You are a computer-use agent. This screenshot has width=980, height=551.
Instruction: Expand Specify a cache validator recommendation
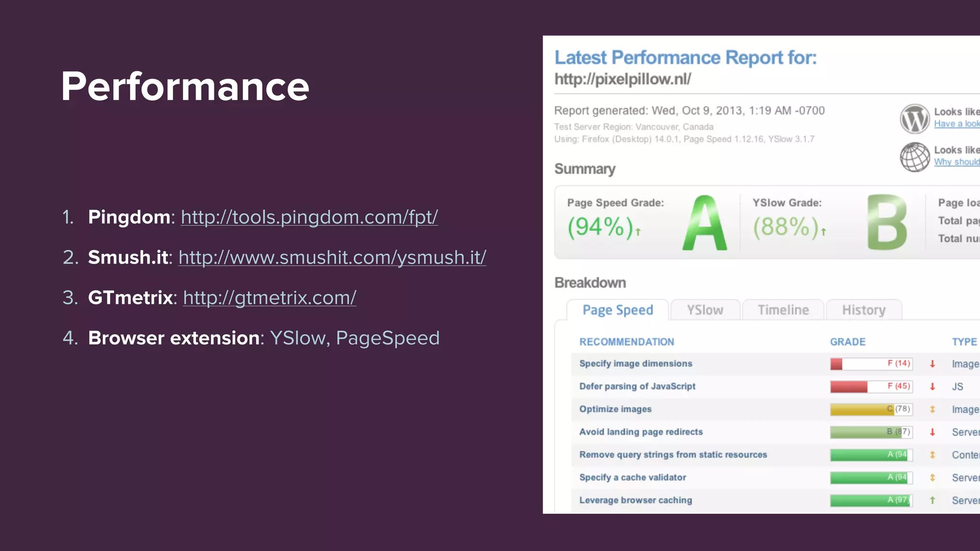pos(633,477)
